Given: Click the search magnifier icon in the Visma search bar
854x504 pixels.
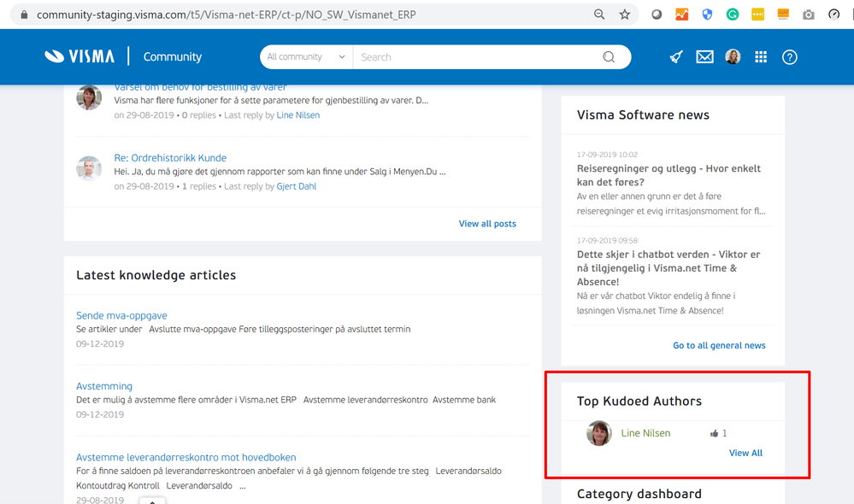Looking at the screenshot, I should (x=609, y=57).
